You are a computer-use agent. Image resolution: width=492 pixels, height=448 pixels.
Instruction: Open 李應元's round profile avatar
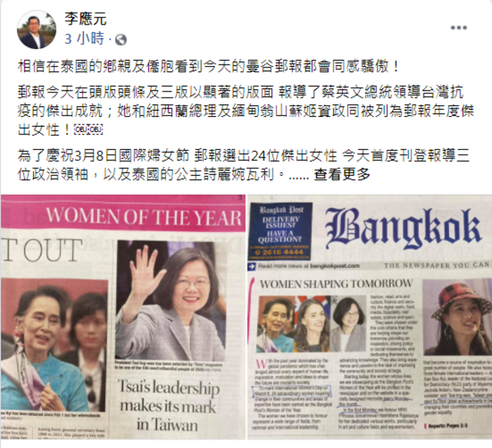pyautogui.click(x=36, y=29)
